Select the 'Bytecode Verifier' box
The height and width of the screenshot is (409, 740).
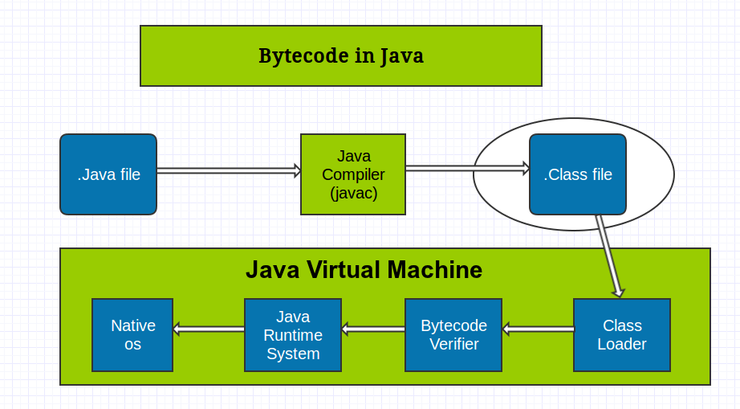453,335
